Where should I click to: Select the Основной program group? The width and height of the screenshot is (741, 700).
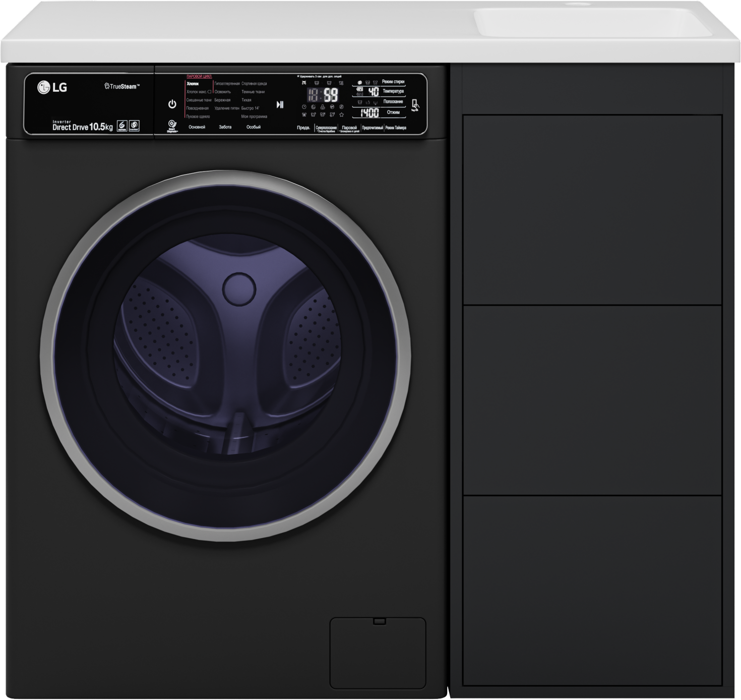tap(197, 127)
